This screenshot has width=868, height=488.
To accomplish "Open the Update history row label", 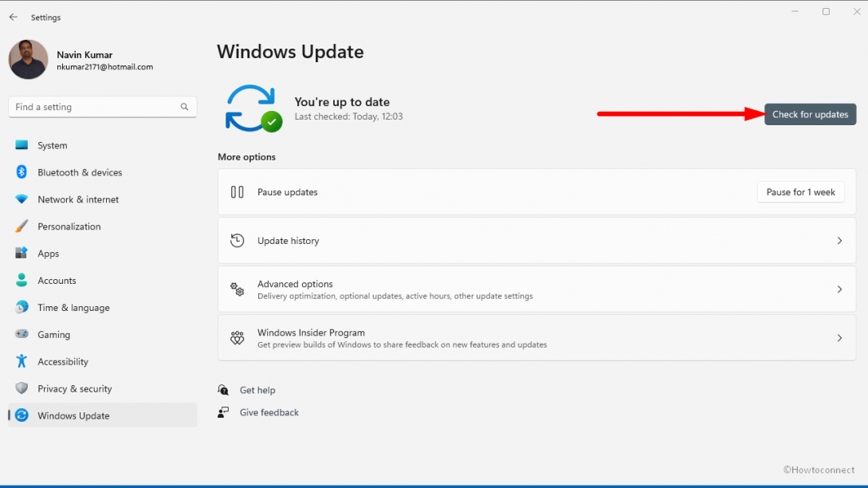I will point(288,241).
